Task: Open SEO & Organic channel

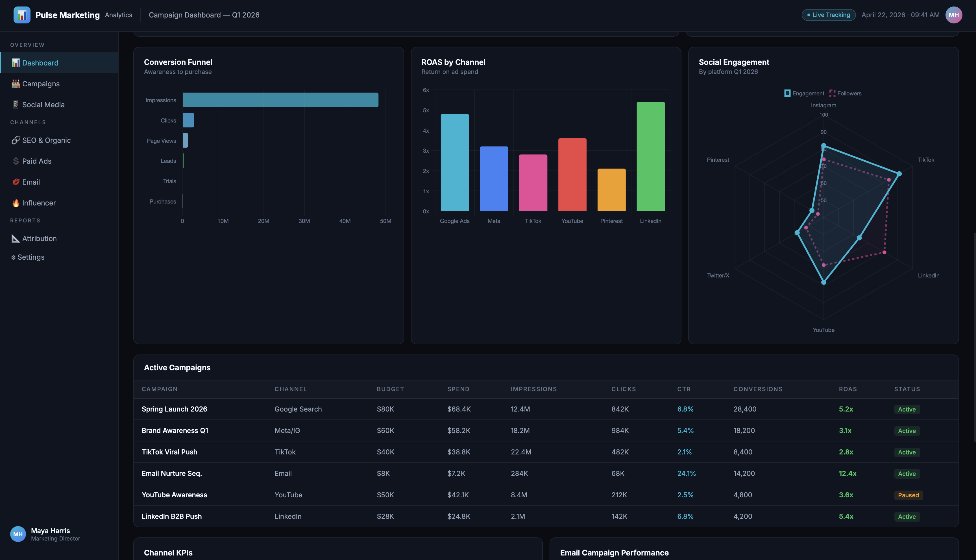Action: 59,140
